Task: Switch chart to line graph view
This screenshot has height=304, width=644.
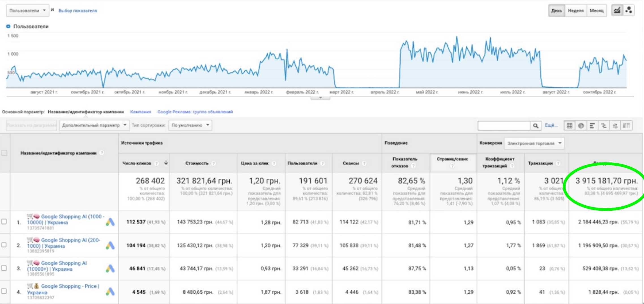Action: (x=617, y=10)
